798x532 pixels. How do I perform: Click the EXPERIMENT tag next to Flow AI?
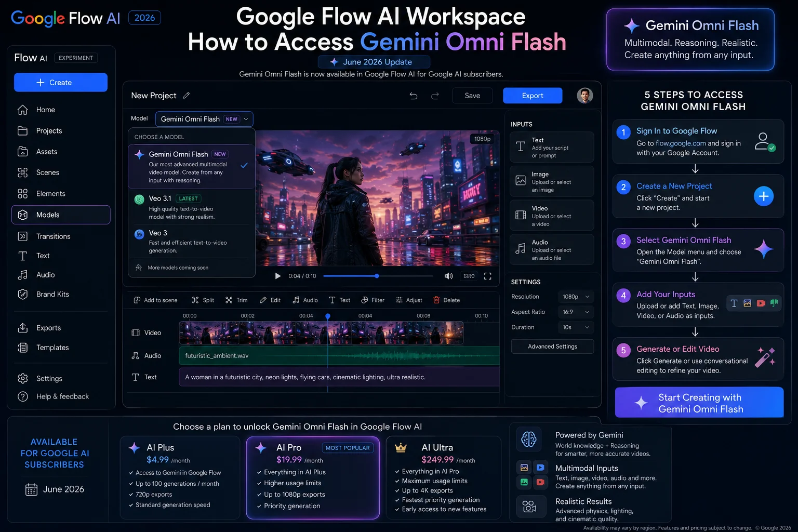[76, 58]
